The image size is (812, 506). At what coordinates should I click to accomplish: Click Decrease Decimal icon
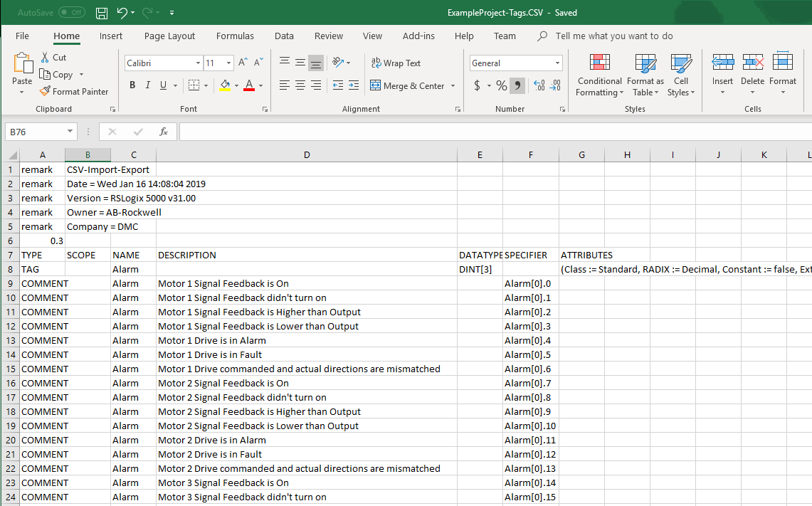tap(555, 85)
